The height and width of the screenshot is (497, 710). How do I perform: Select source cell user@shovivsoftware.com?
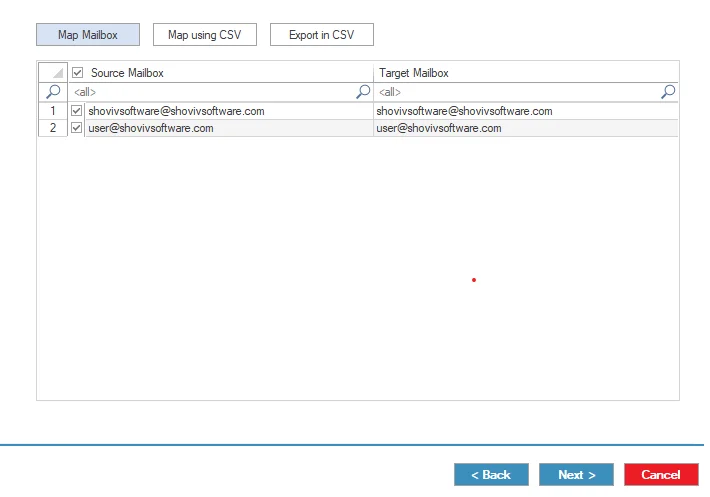coord(229,128)
